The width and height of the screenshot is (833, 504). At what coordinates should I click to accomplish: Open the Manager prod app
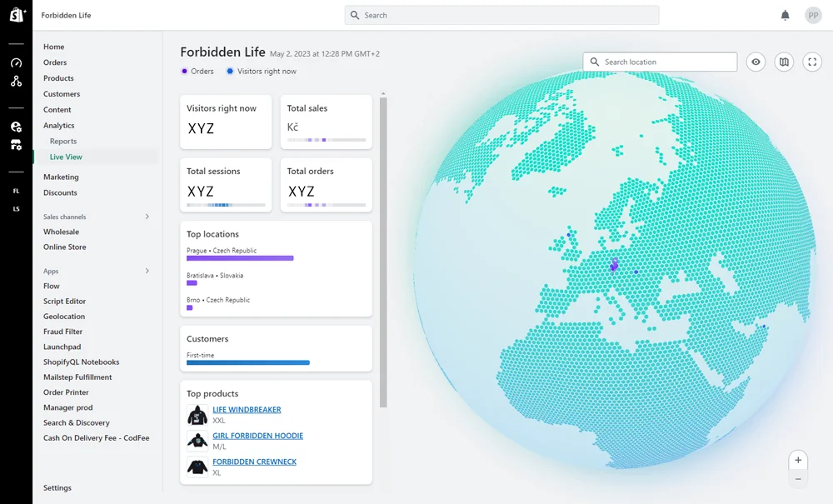pyautogui.click(x=68, y=408)
